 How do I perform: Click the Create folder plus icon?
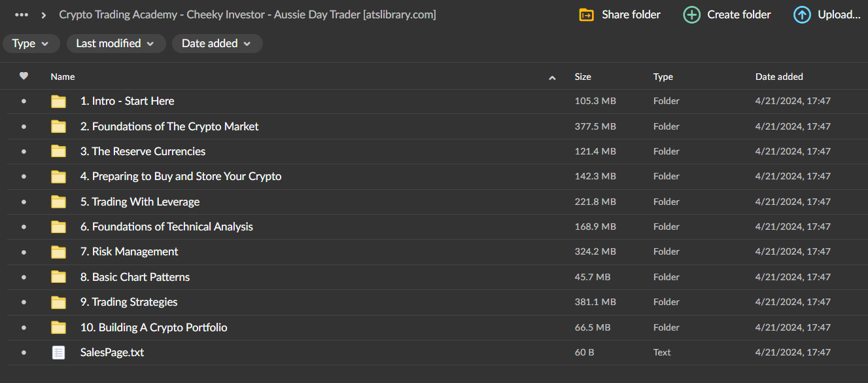coord(691,14)
